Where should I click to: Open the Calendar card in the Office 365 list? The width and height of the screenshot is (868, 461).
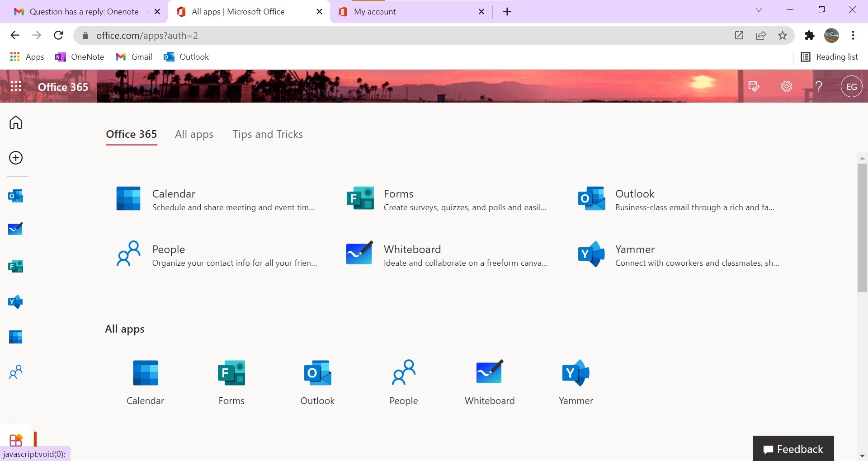click(216, 199)
